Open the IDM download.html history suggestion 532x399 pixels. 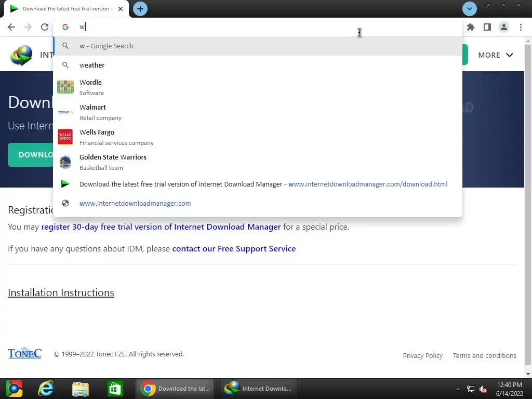[258, 184]
